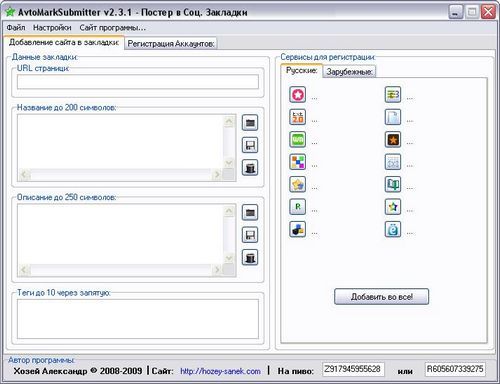The height and width of the screenshot is (384, 500).
Task: Switch to Добавление сайта в закладки tab
Action: pos(64,42)
